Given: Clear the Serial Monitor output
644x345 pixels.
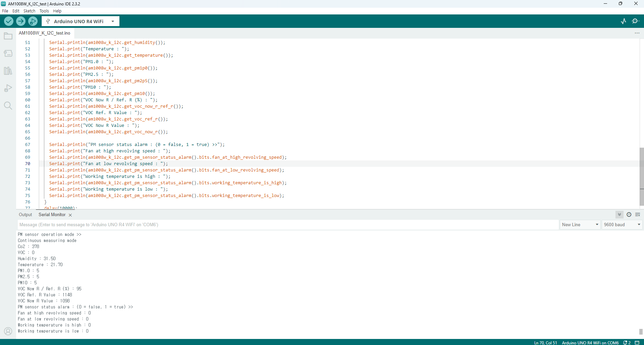Looking at the screenshot, I should point(638,214).
